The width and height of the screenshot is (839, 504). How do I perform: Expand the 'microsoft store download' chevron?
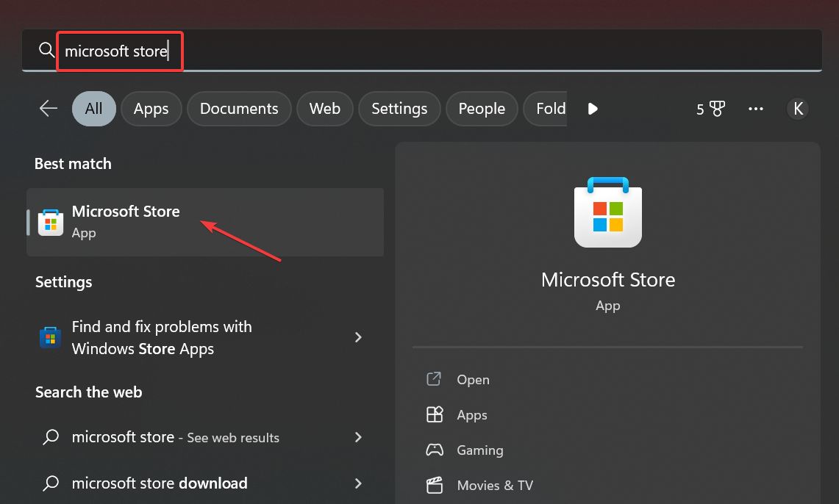(358, 483)
